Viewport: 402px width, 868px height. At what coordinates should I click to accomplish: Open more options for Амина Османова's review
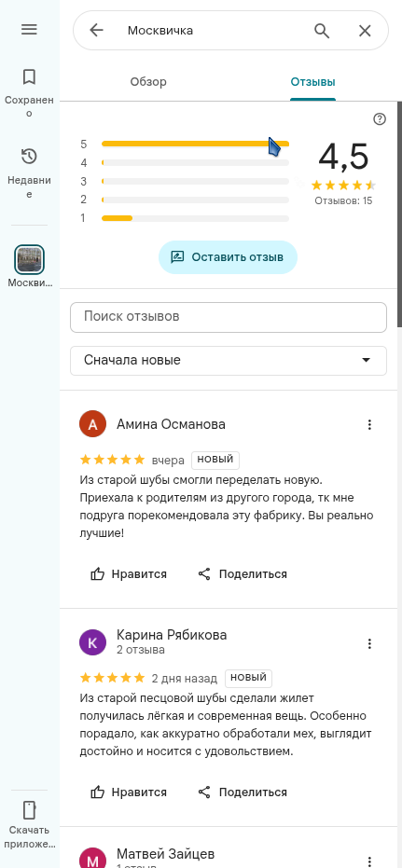369,424
